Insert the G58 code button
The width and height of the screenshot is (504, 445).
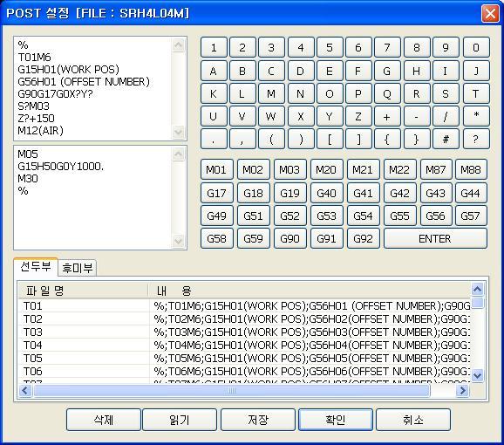pyautogui.click(x=216, y=238)
